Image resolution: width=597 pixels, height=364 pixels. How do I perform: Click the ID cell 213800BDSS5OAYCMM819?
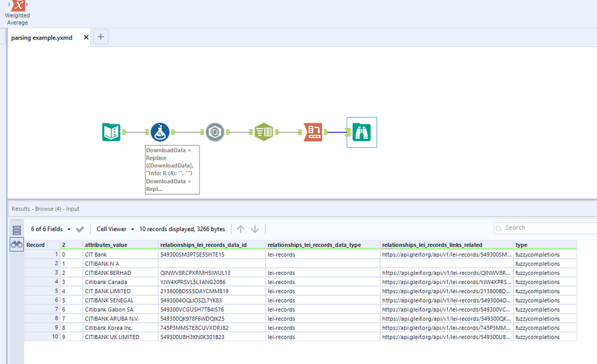(212, 291)
